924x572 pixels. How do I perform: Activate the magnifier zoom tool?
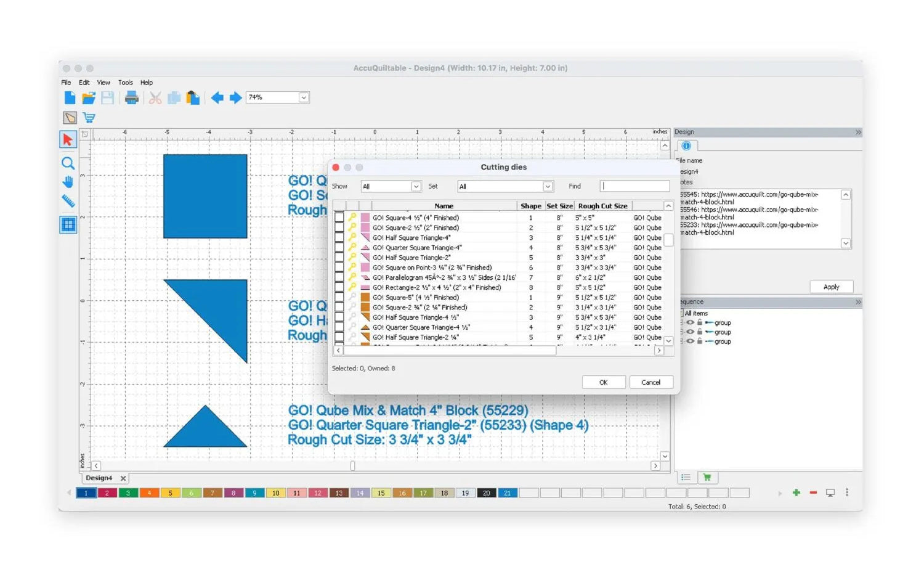click(68, 163)
